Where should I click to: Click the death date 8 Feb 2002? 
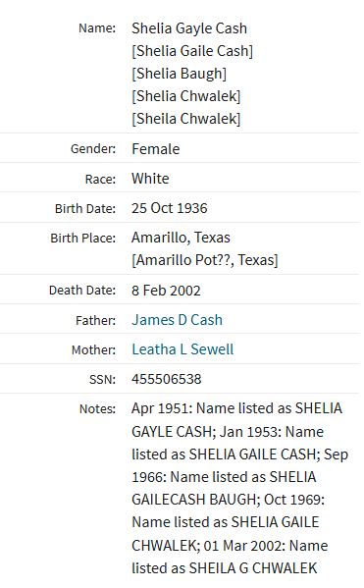166,291
